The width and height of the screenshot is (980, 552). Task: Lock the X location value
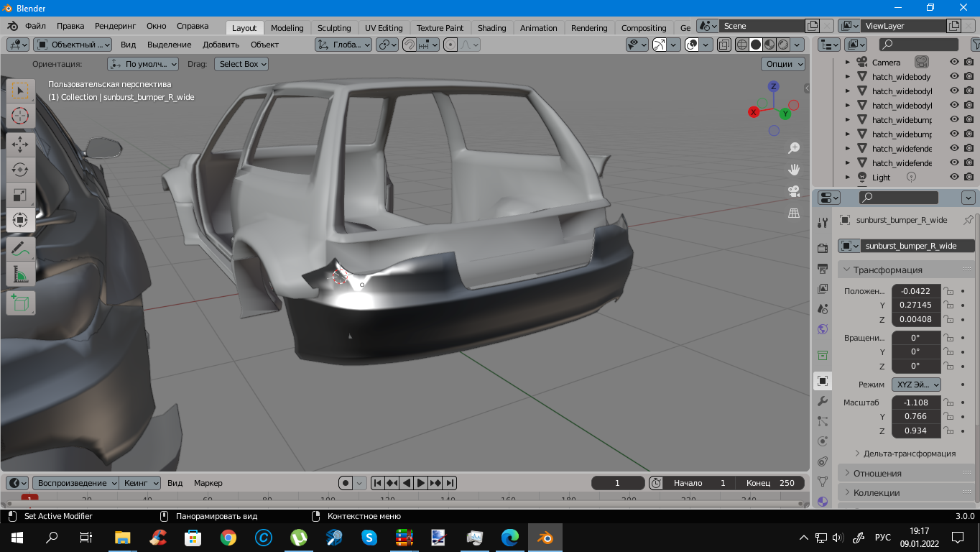948,291
